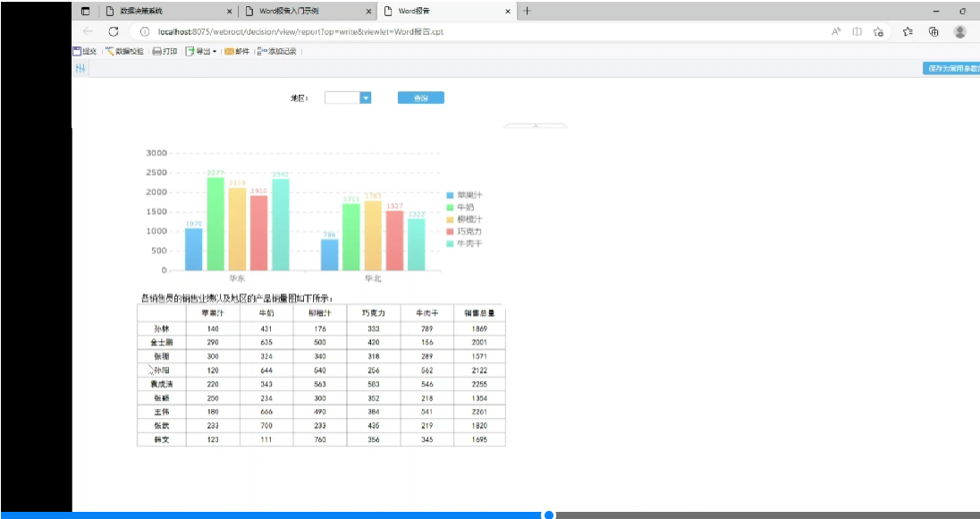Open the split screen icon

857,31
